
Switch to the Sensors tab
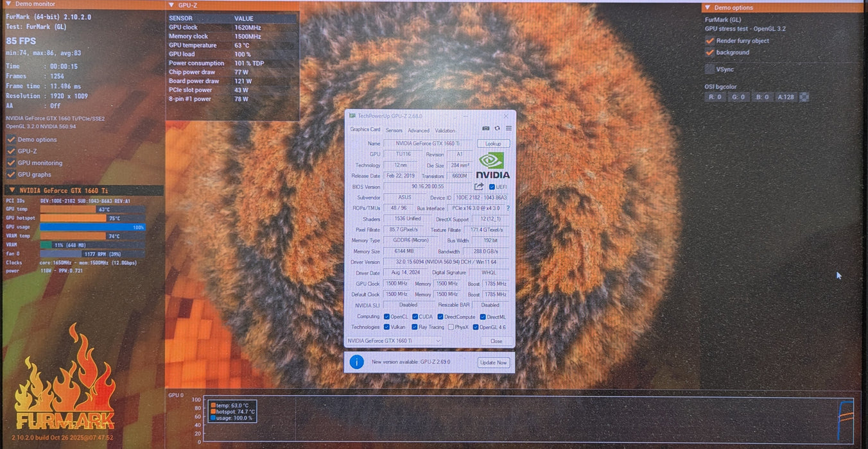394,130
